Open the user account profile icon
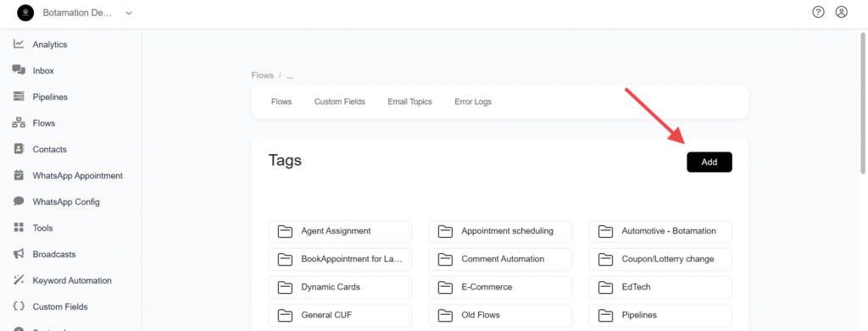Image resolution: width=868 pixels, height=331 pixels. point(842,12)
